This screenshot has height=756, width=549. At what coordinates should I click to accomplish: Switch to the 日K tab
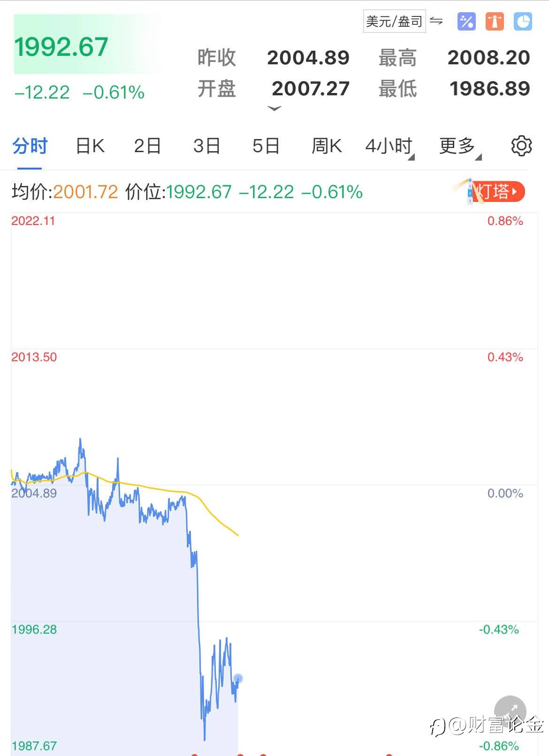click(90, 146)
